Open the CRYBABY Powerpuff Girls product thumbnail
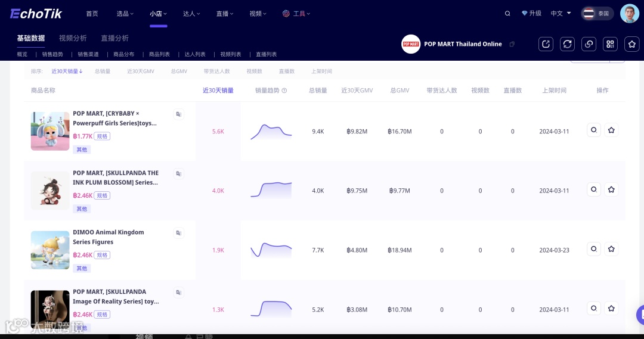644x339 pixels. point(50,131)
